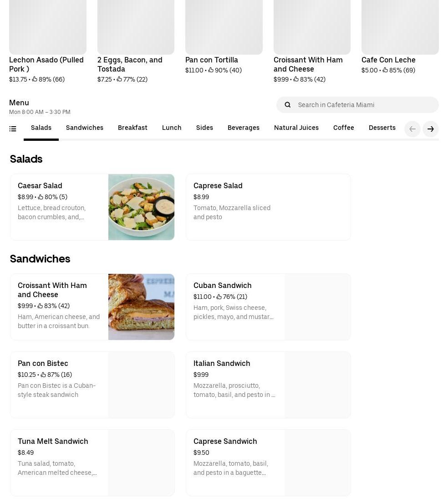Open the menu category list icon

[13, 129]
